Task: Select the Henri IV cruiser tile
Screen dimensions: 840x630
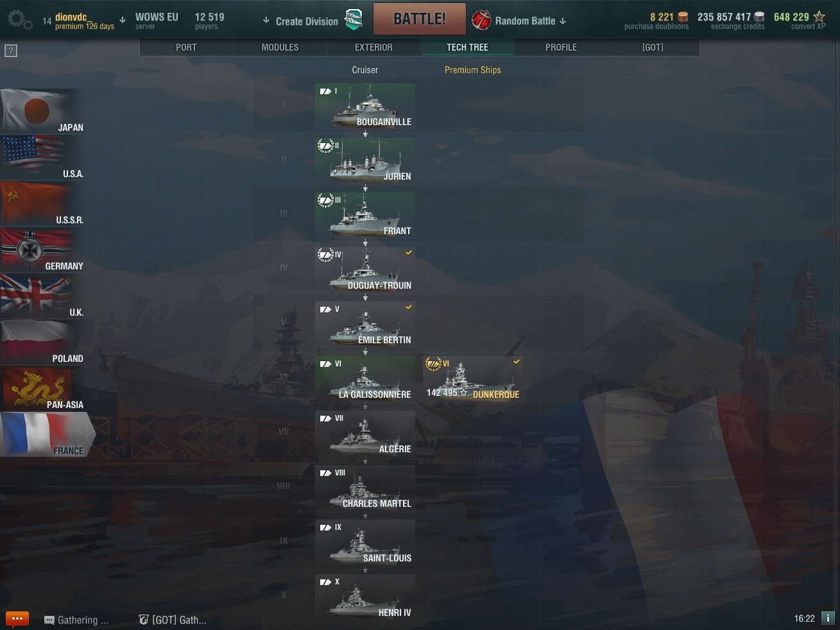Action: coord(365,597)
